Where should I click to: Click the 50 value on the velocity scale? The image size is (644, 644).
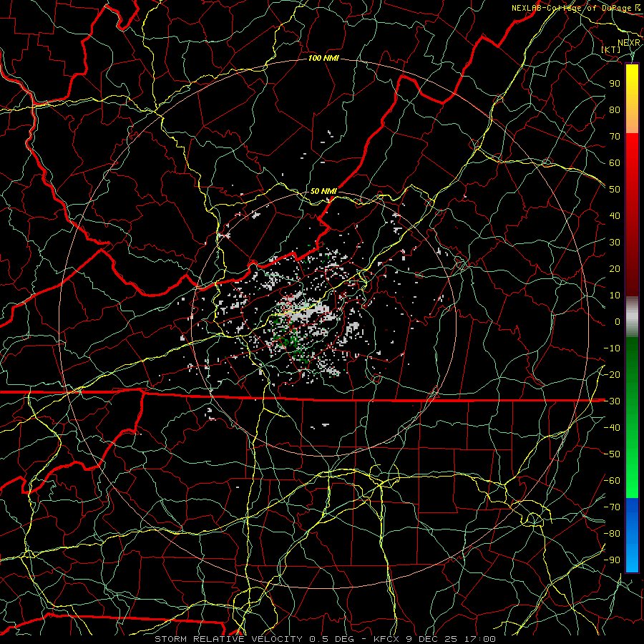[x=615, y=190]
